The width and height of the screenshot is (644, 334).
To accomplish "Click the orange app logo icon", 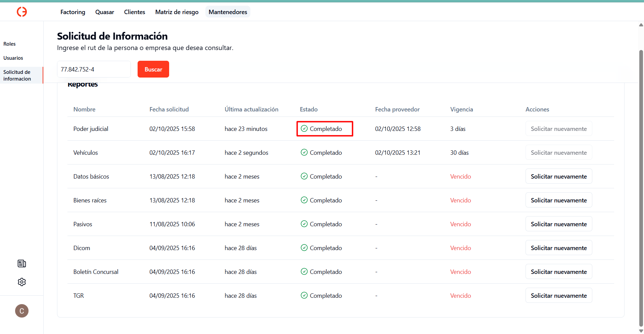I will tap(22, 12).
